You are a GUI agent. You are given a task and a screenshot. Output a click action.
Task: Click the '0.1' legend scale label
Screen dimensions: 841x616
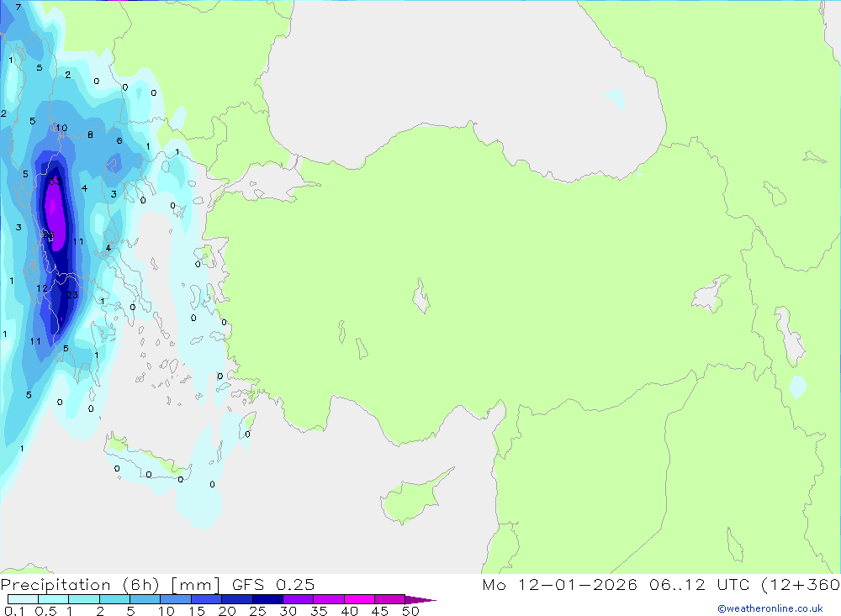click(x=14, y=611)
